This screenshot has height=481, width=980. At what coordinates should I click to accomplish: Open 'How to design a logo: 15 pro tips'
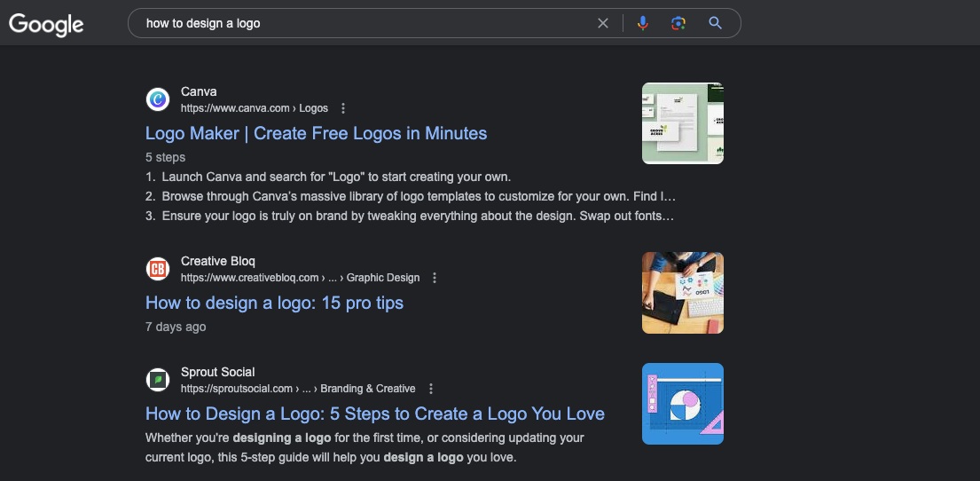click(274, 303)
